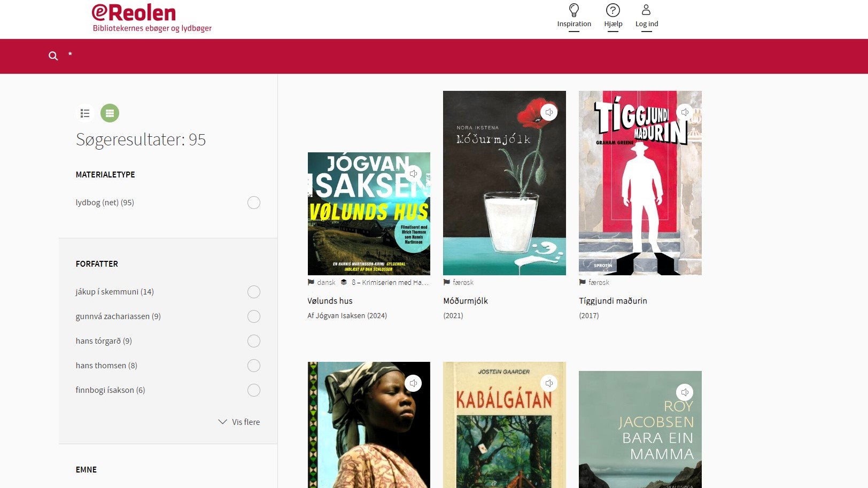Click the eReolen logo
868x488 pixels.
[152, 19]
